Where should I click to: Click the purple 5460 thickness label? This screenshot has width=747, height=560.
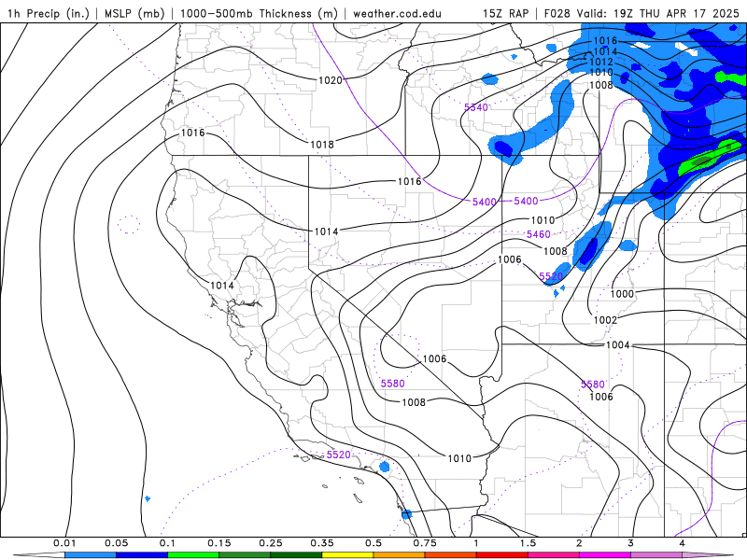point(539,234)
